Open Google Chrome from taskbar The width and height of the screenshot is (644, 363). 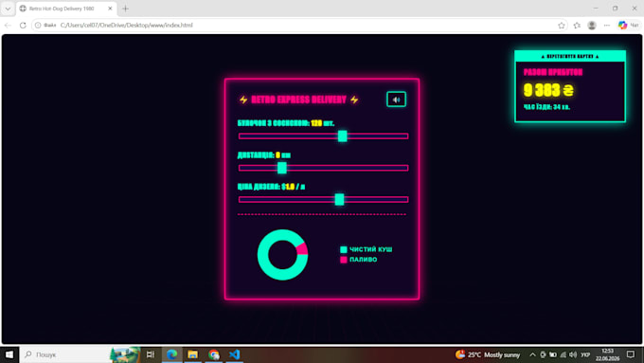[214, 354]
